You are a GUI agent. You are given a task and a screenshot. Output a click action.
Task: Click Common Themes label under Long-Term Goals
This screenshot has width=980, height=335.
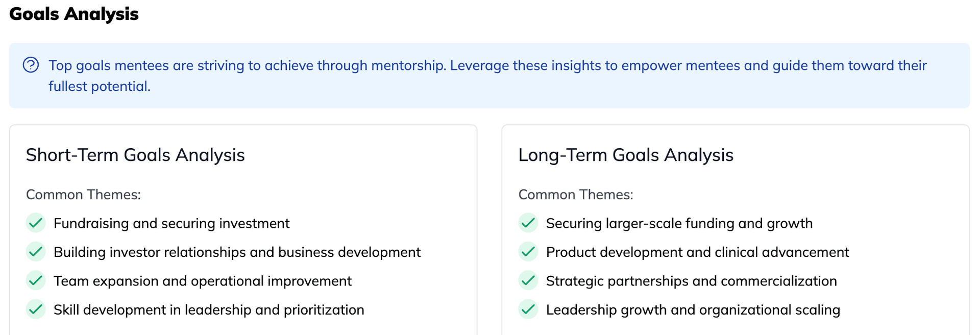(x=576, y=195)
